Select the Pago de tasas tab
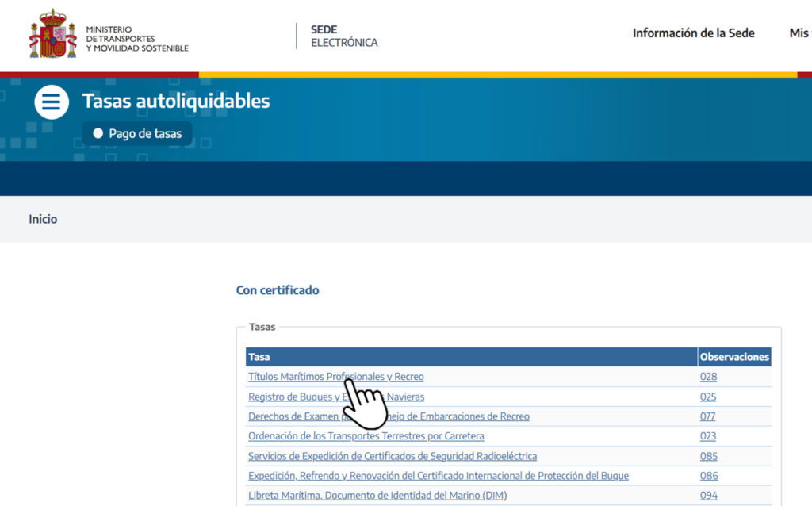The height and width of the screenshot is (506, 812). click(137, 134)
